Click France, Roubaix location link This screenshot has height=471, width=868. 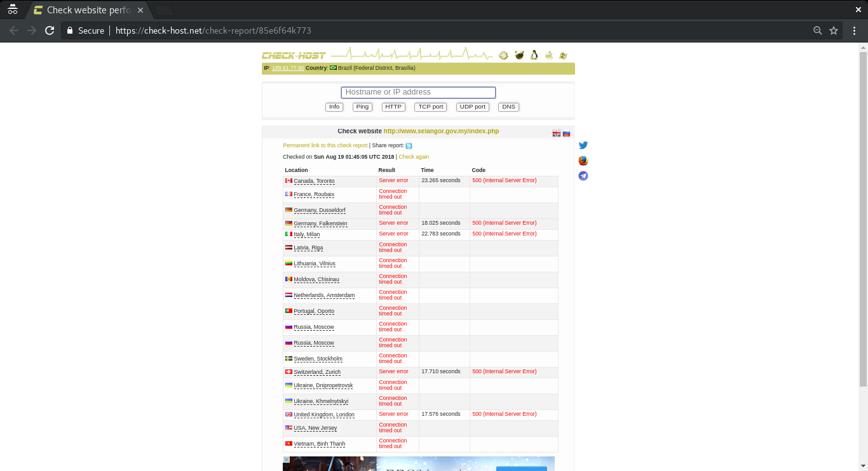click(x=314, y=195)
